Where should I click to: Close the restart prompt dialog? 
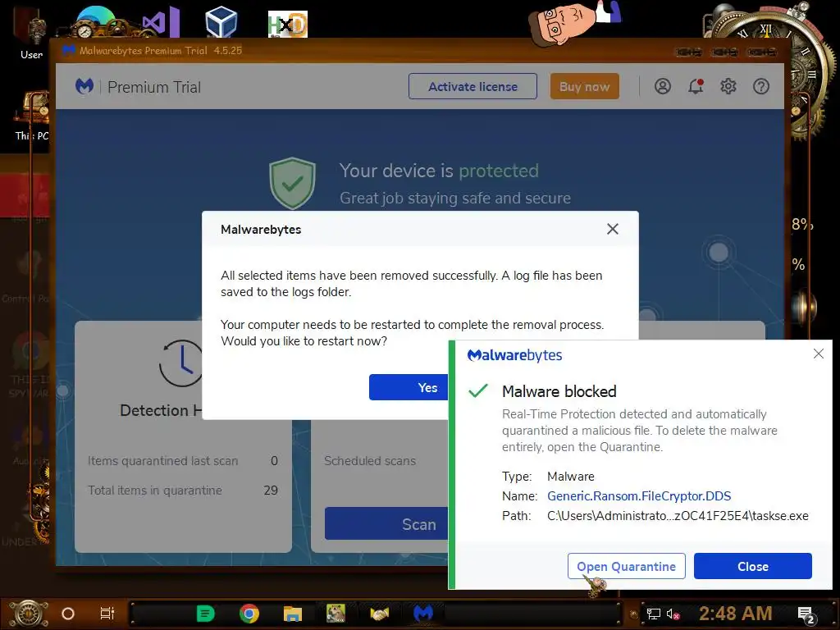point(612,230)
